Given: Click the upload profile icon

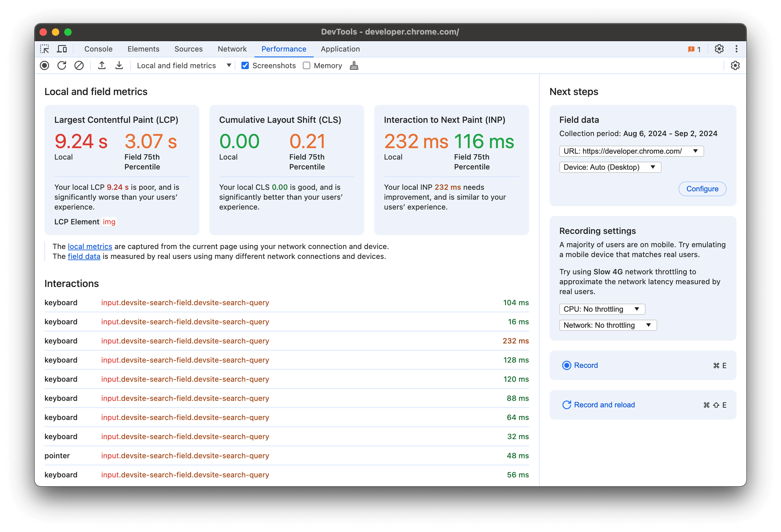Looking at the screenshot, I should click(x=102, y=66).
